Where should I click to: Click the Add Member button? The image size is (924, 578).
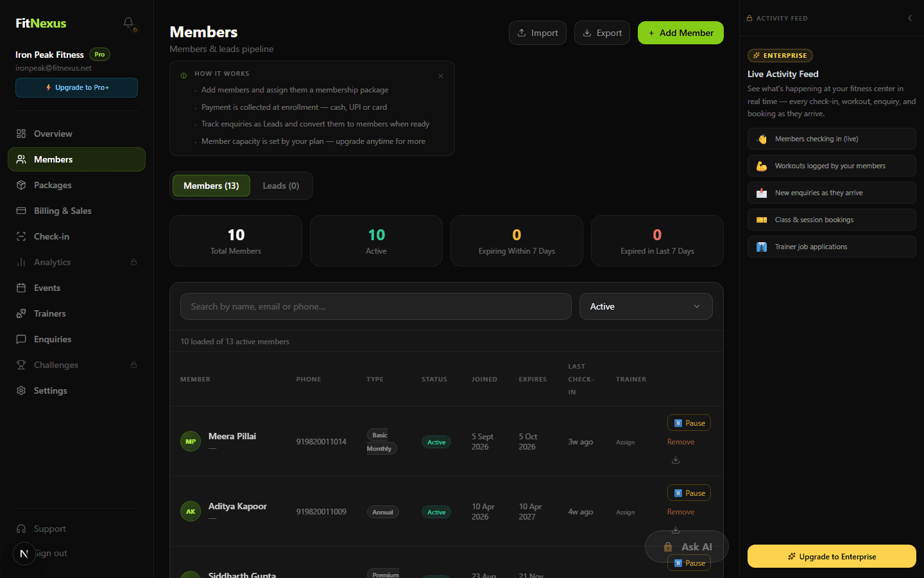681,33
